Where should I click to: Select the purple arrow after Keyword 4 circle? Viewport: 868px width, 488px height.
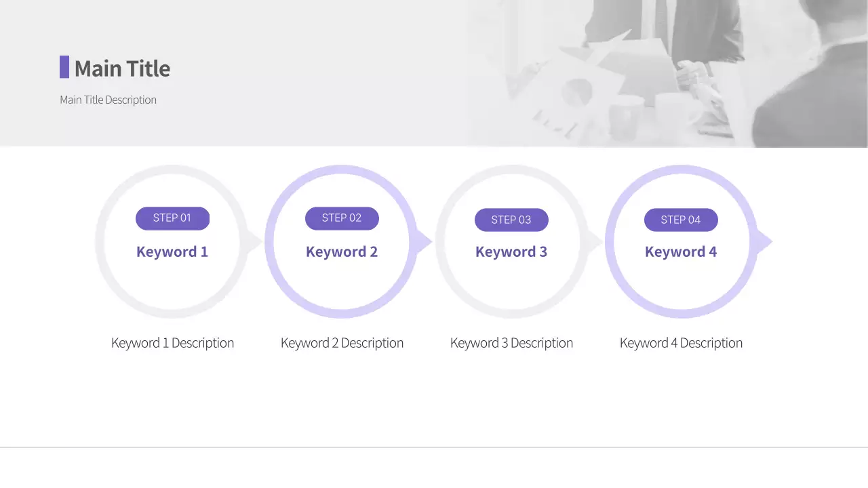[764, 241]
